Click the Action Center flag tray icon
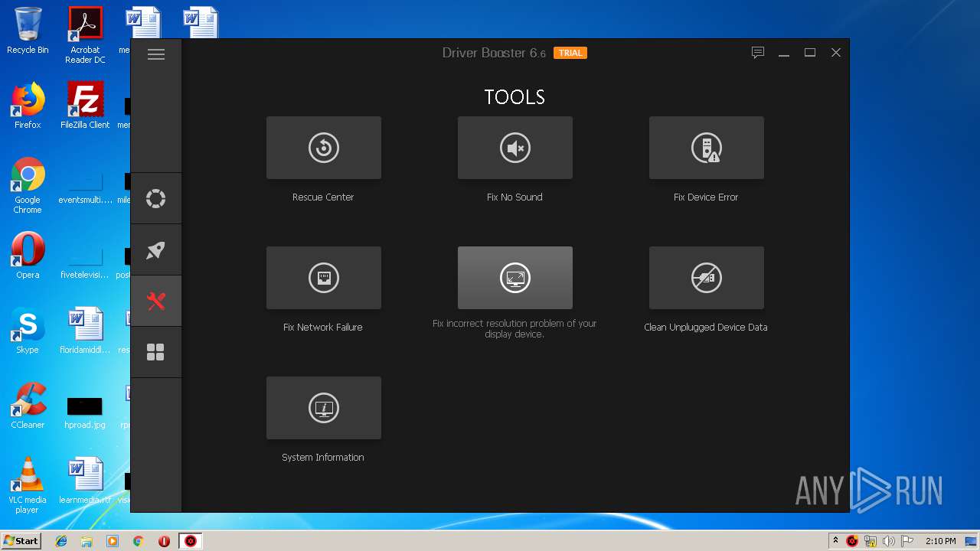The height and width of the screenshot is (551, 980). click(x=907, y=541)
